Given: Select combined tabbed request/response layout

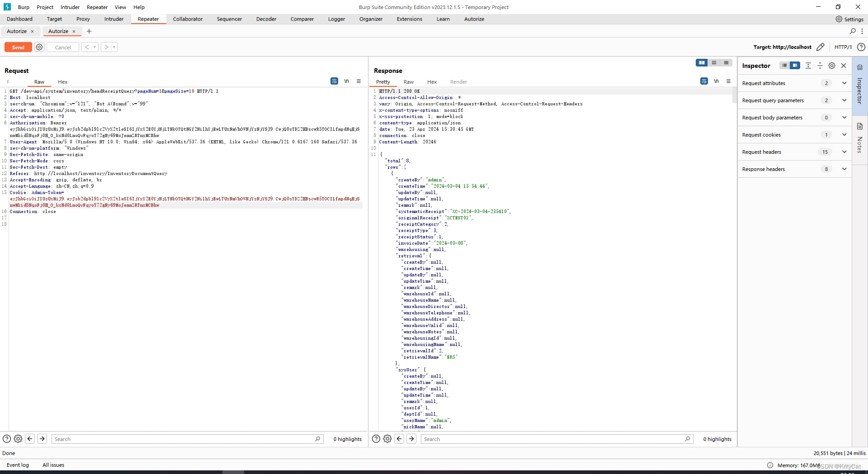Looking at the screenshot, I should (x=726, y=63).
